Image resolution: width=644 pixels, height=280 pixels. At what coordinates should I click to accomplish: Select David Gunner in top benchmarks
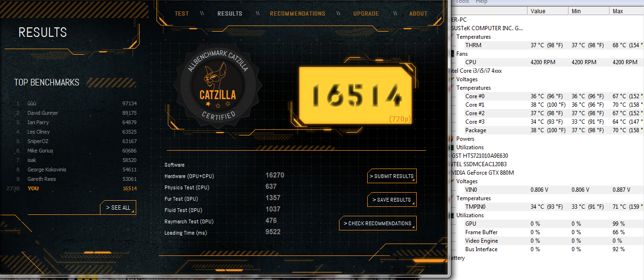click(76, 113)
